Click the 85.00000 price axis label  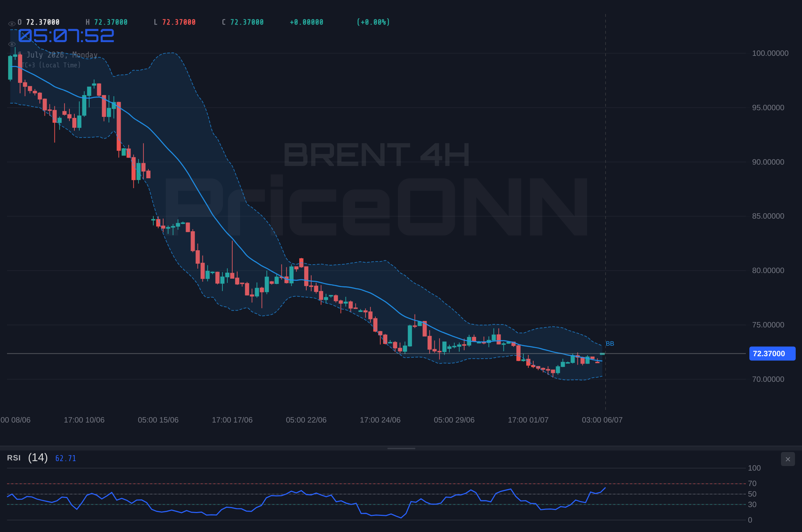click(x=768, y=216)
